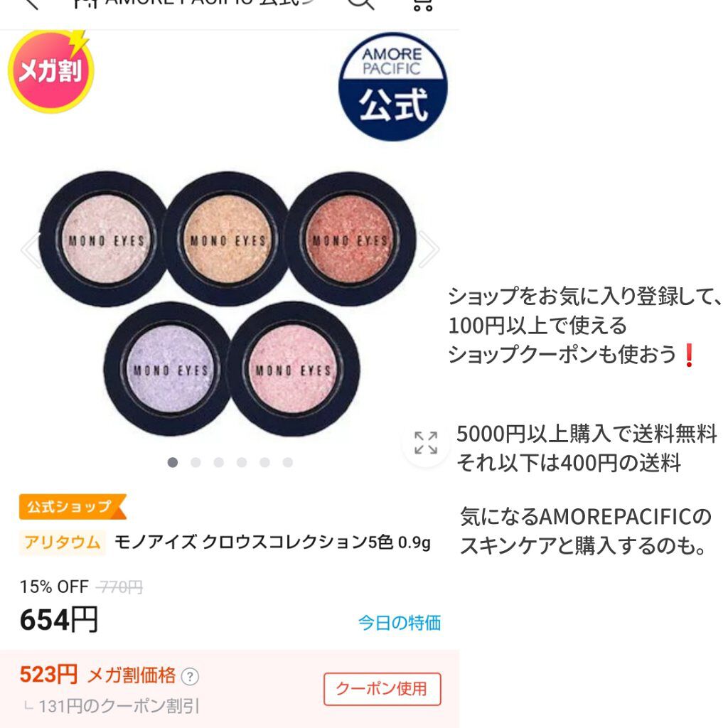Open the search magnifier icon
Image resolution: width=728 pixels, height=728 pixels.
coord(360,4)
